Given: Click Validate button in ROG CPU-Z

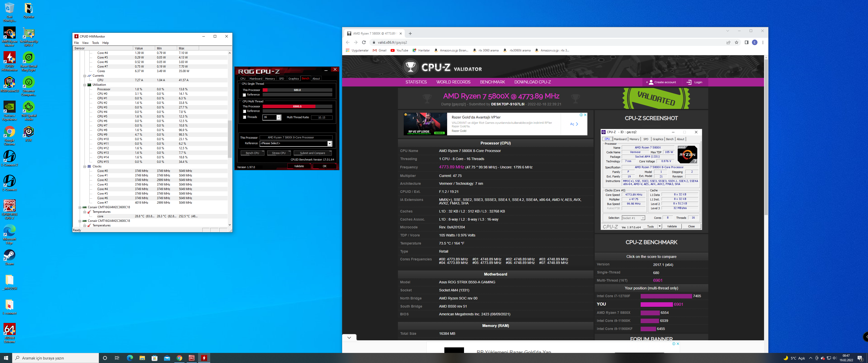Looking at the screenshot, I should tap(299, 166).
